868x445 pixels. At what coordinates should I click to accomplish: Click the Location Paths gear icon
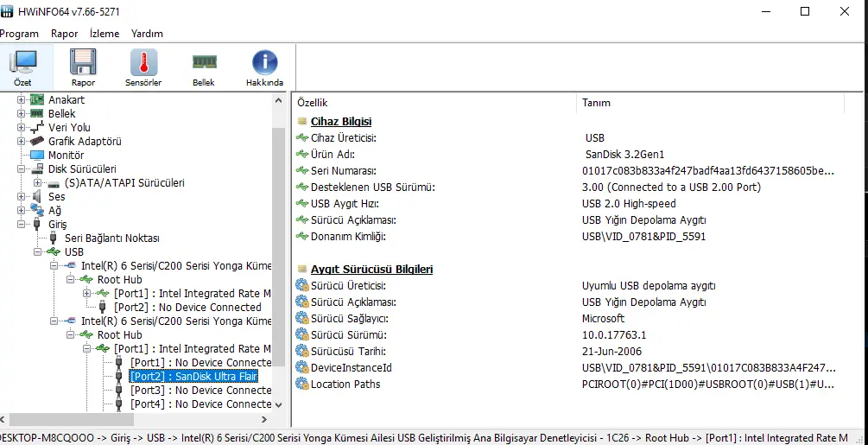point(301,385)
